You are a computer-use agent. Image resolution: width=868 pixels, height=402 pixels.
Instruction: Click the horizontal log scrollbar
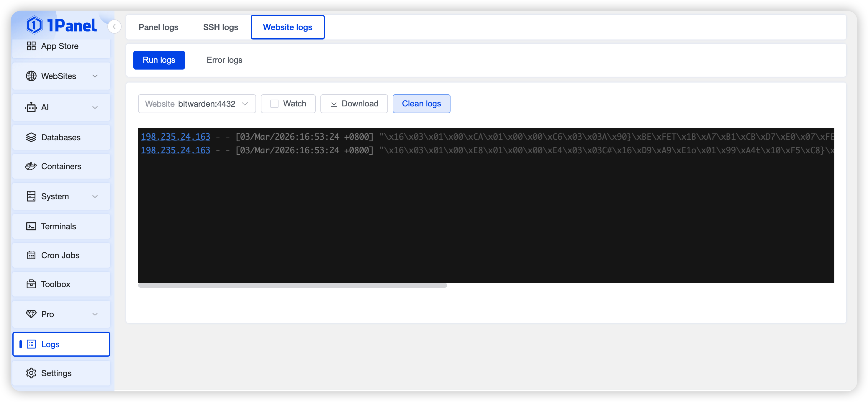[x=292, y=286]
